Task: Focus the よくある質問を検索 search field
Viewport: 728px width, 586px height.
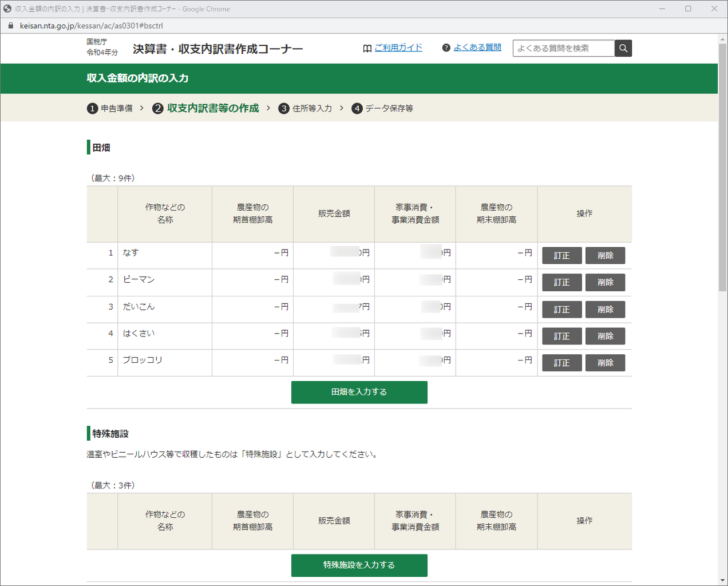Action: [x=564, y=48]
